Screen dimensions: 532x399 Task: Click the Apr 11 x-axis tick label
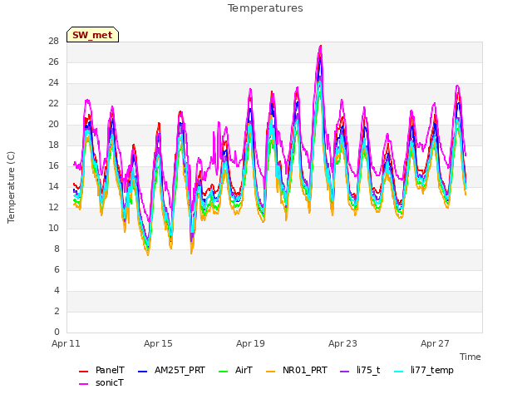click(x=66, y=343)
